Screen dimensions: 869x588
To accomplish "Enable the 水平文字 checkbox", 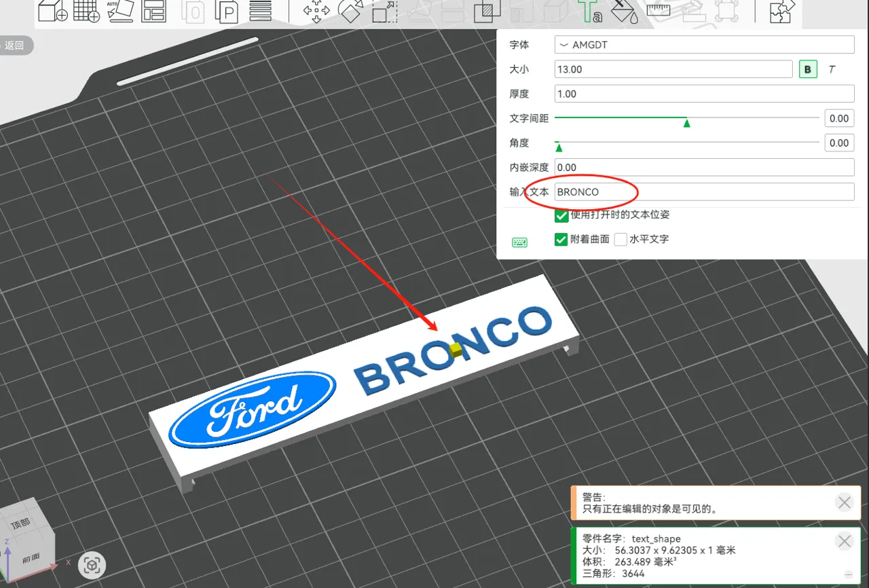I will [x=621, y=240].
